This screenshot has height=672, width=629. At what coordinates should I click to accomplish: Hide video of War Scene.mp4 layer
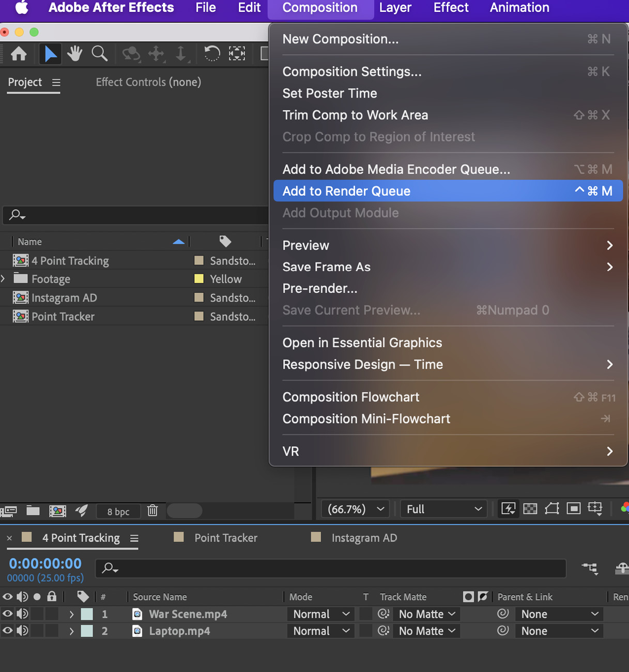8,614
